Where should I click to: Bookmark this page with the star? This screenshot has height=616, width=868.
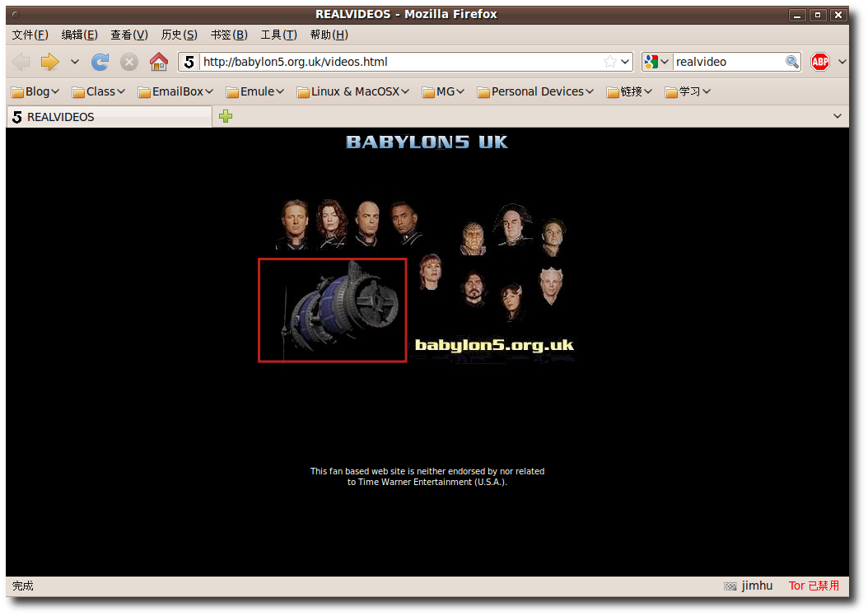pos(610,62)
